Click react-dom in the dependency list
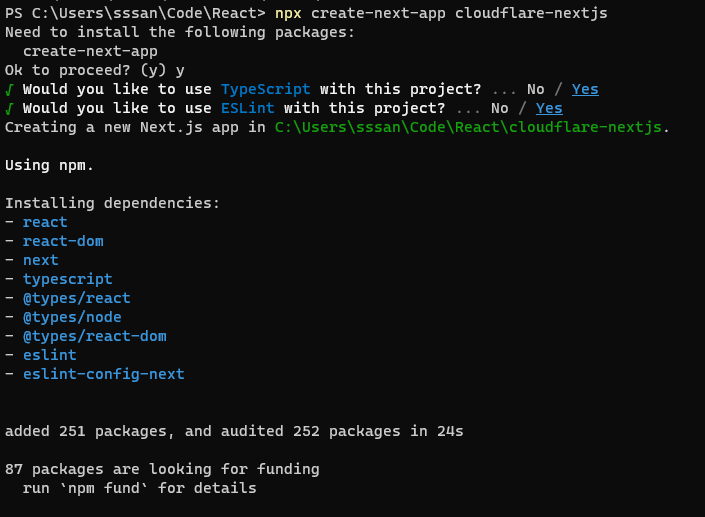This screenshot has width=705, height=517. coord(63,241)
